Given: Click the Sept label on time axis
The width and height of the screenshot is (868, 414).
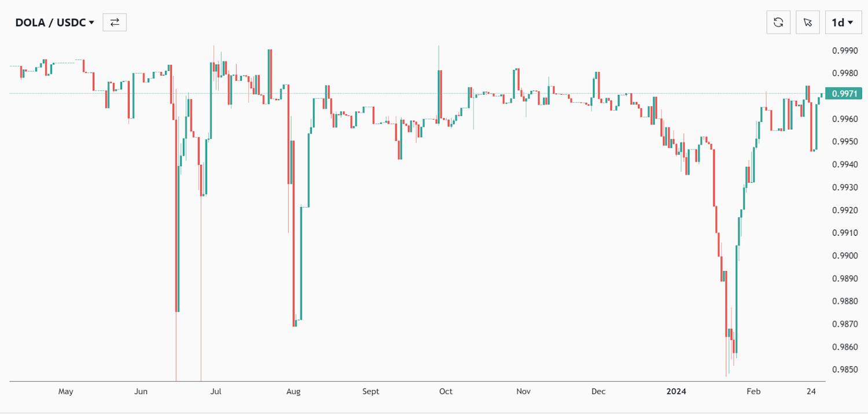Looking at the screenshot, I should (x=371, y=391).
